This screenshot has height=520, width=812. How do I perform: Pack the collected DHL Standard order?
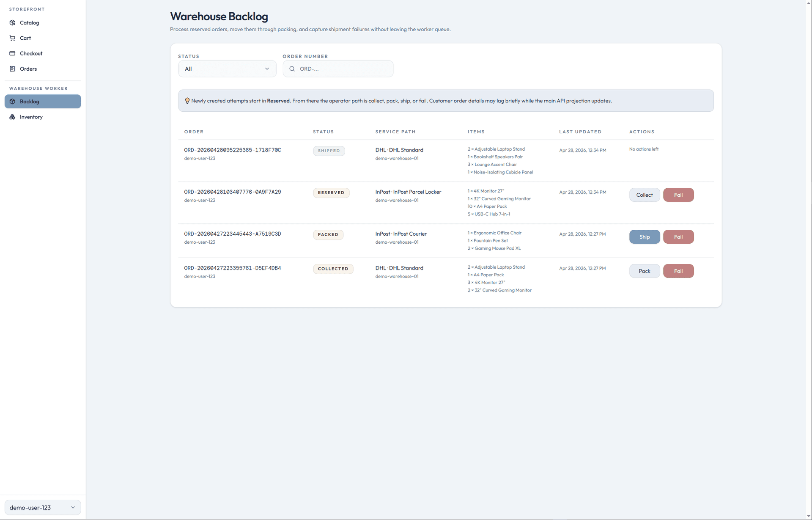[644, 271]
